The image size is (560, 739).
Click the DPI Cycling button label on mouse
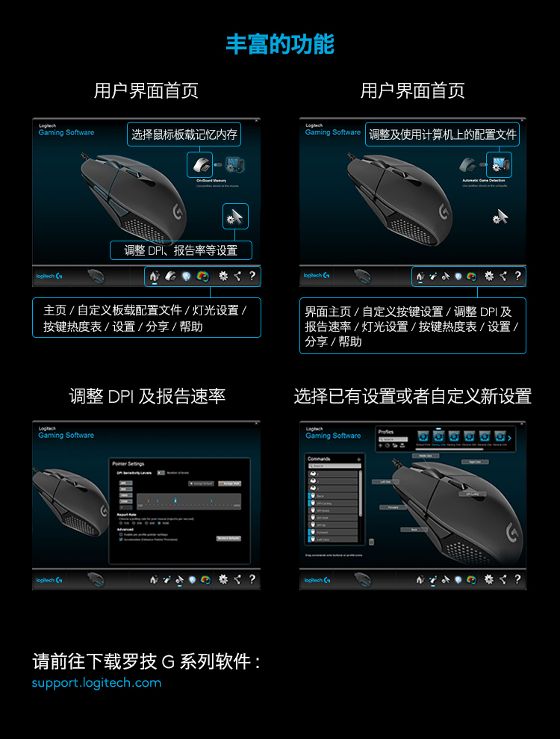click(x=473, y=494)
